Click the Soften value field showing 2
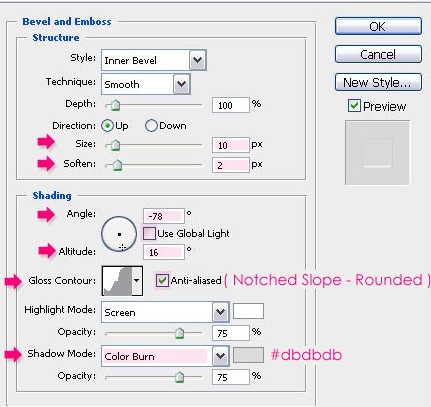The image size is (431, 407). (x=230, y=165)
